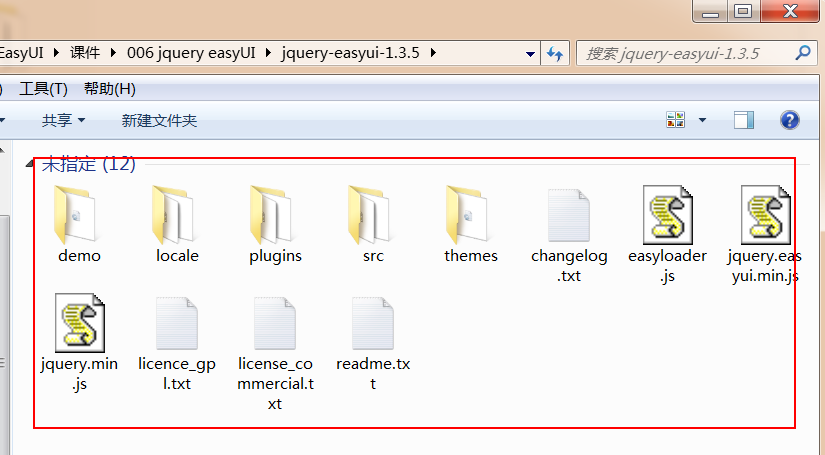Maximize the Explorer window
Image resolution: width=825 pixels, height=455 pixels.
click(x=743, y=11)
